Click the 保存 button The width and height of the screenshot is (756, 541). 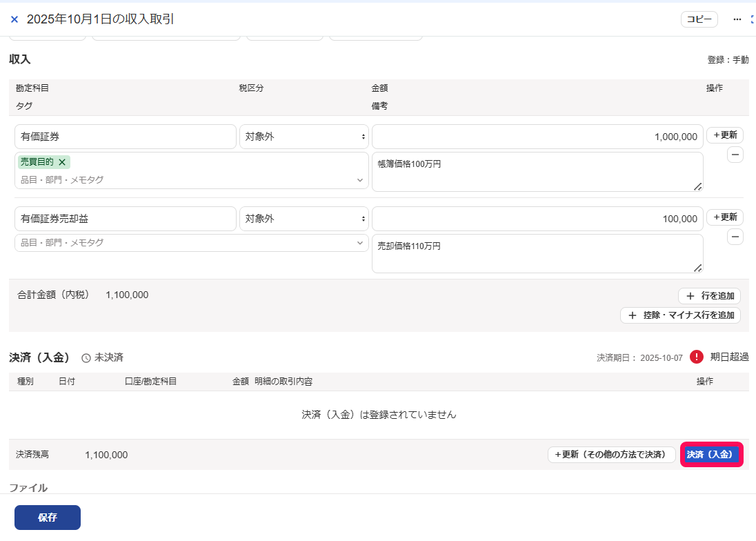click(47, 518)
